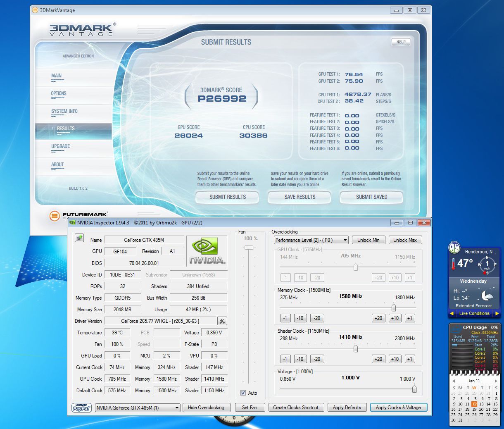Viewport: 504px width, 429px height.
Task: Open SYSTEM INFO in 3DMark
Action: tap(64, 111)
